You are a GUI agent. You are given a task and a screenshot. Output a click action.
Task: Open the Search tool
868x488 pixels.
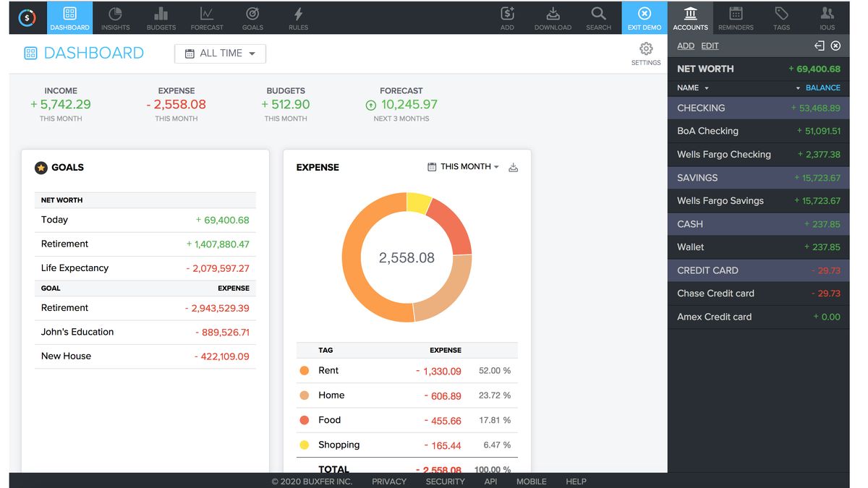click(599, 17)
